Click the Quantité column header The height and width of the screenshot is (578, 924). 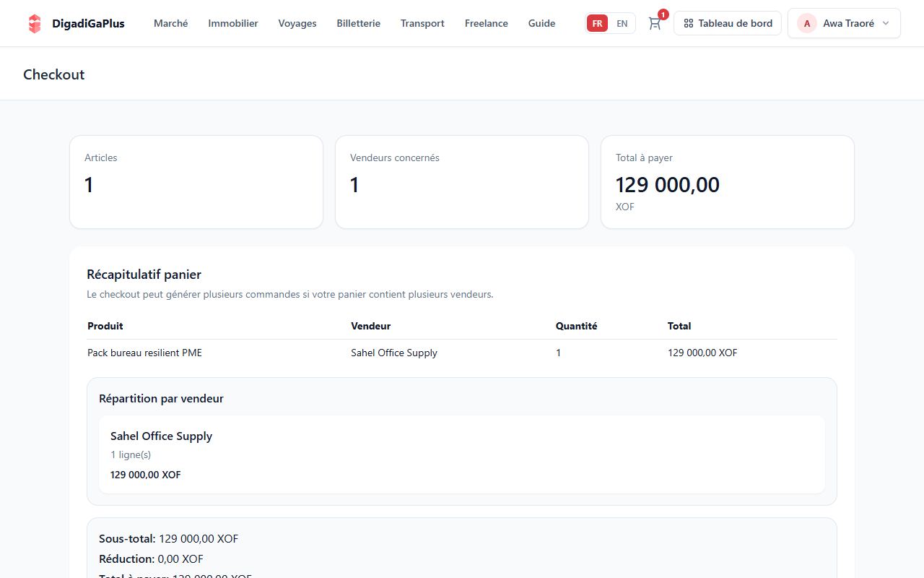click(577, 326)
